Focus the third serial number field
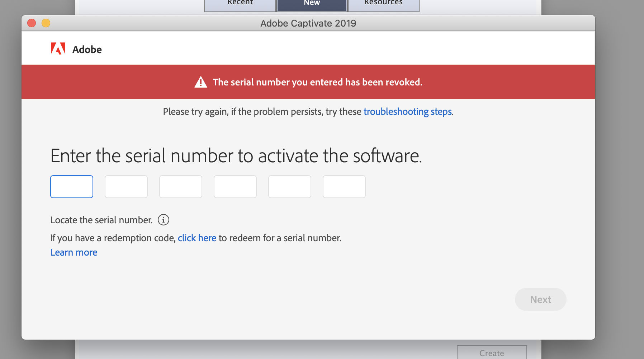This screenshot has width=644, height=359. pos(181,187)
